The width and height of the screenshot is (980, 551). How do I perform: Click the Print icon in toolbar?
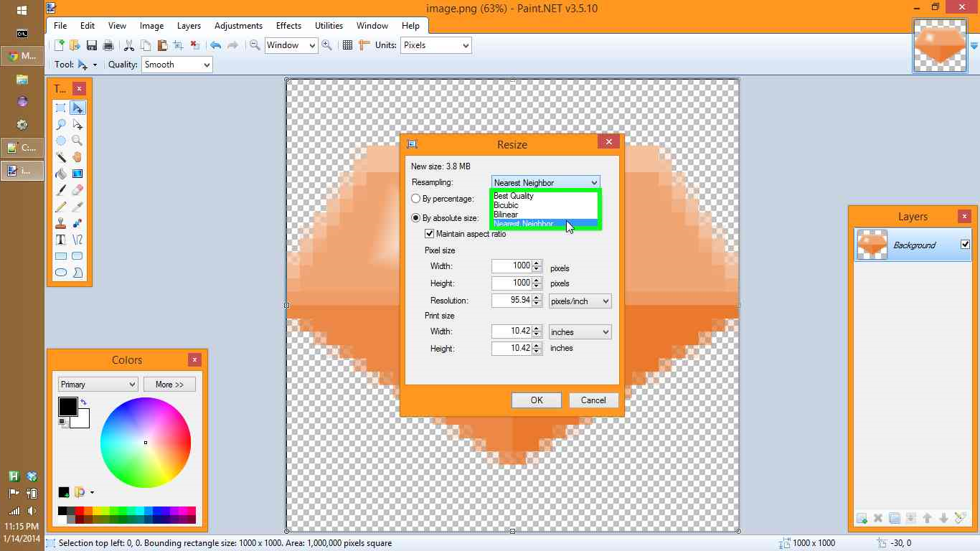pyautogui.click(x=108, y=45)
